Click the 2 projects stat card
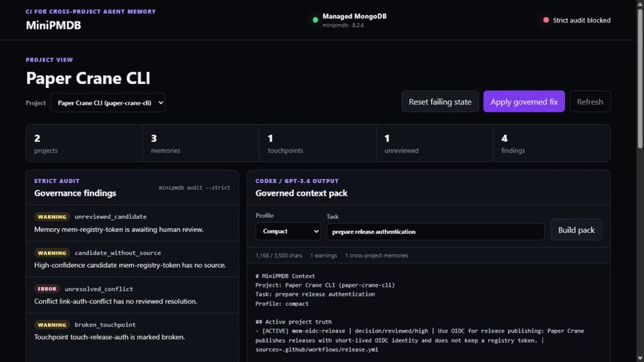 [x=84, y=143]
